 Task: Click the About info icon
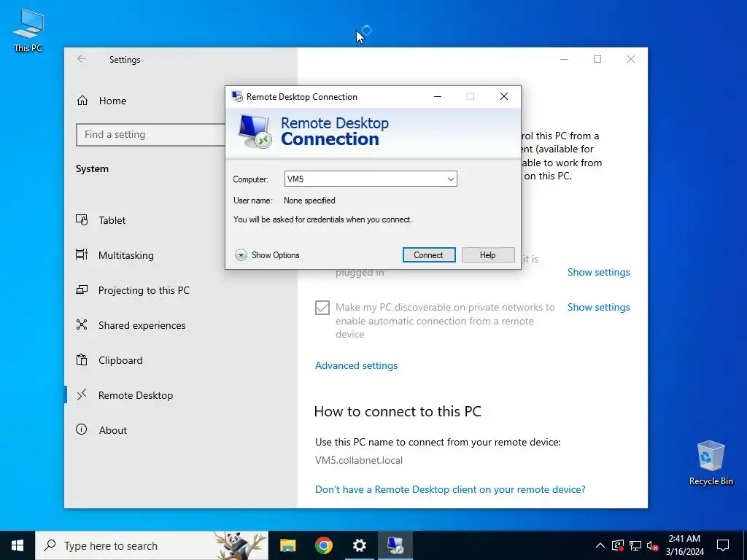pyautogui.click(x=82, y=429)
